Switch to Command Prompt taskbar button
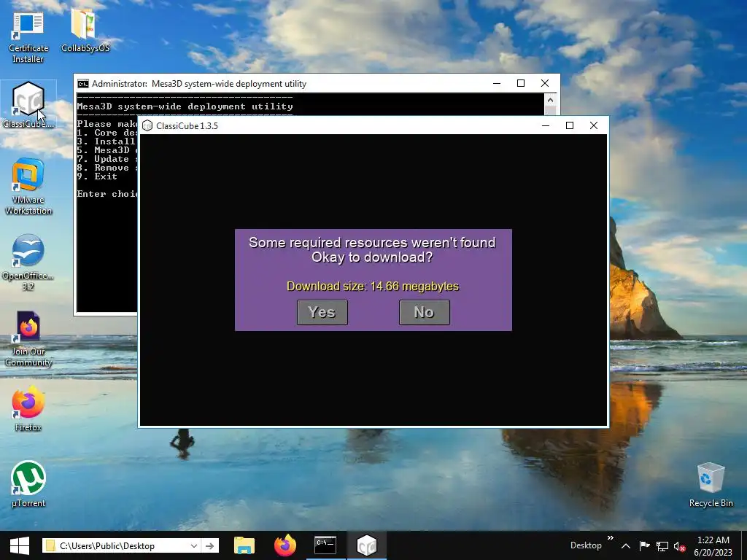 [326, 545]
